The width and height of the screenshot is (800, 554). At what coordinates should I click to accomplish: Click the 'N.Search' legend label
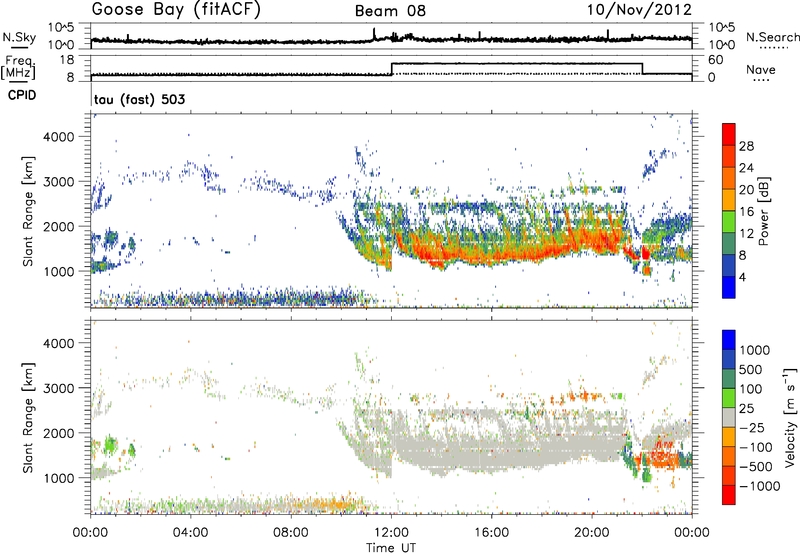[772, 37]
